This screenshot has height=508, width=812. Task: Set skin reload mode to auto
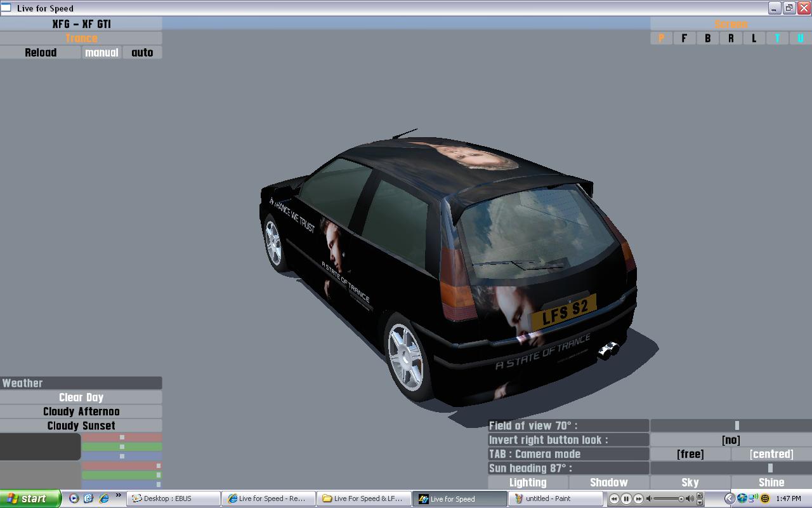pyautogui.click(x=142, y=53)
